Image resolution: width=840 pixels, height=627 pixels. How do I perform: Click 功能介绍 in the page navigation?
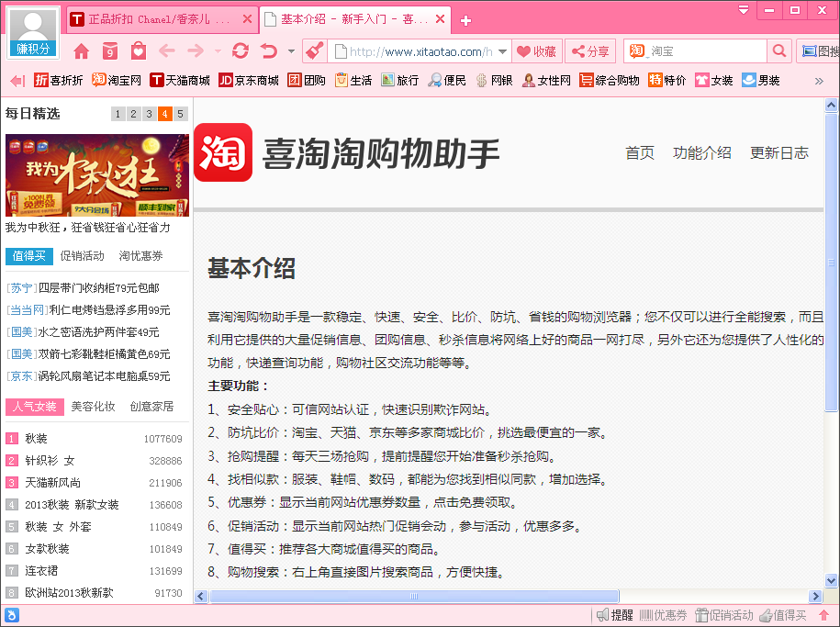701,152
